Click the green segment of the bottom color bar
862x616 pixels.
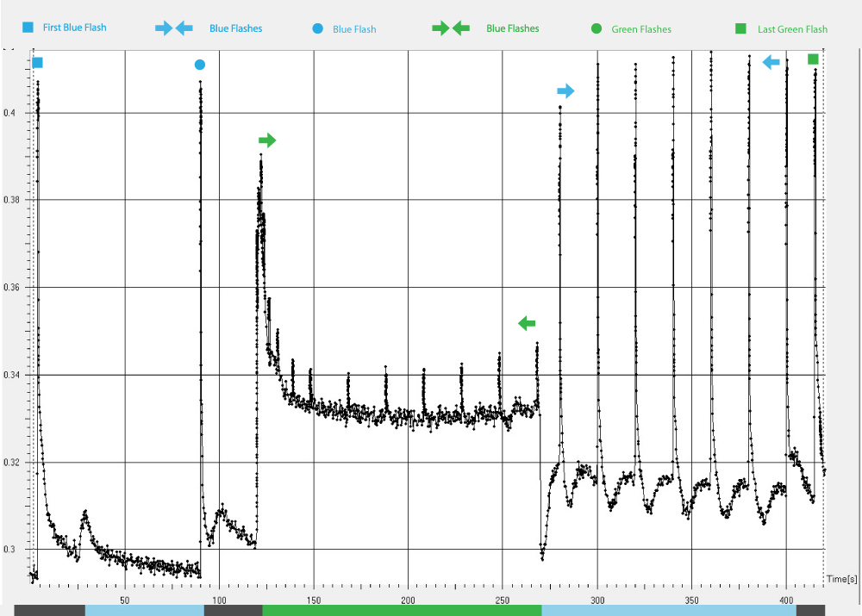point(402,610)
